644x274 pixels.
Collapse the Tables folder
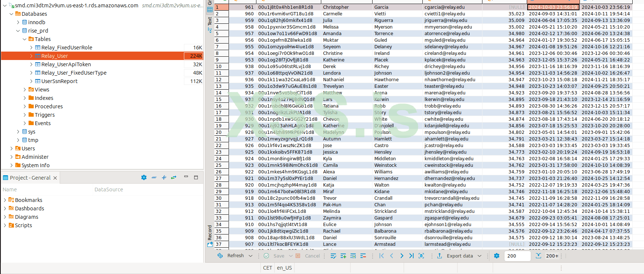(x=25, y=39)
